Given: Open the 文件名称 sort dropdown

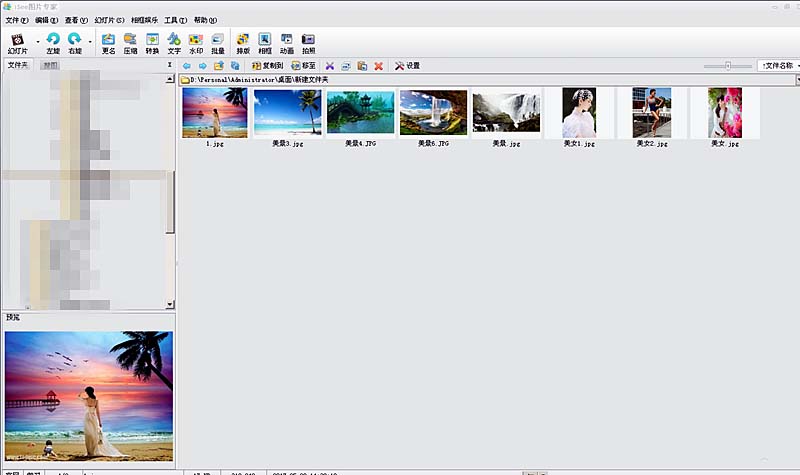Looking at the screenshot, I should coord(779,66).
